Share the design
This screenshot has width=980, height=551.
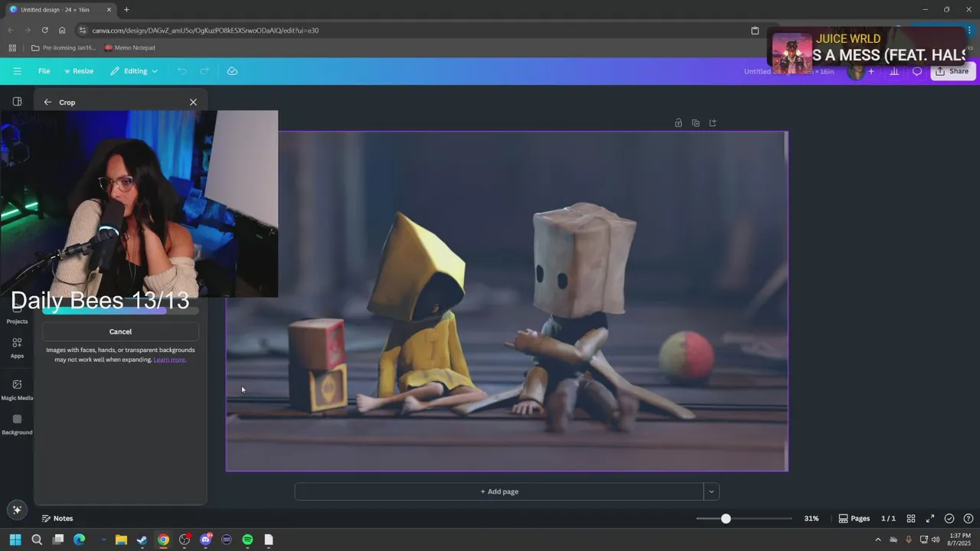click(x=952, y=71)
